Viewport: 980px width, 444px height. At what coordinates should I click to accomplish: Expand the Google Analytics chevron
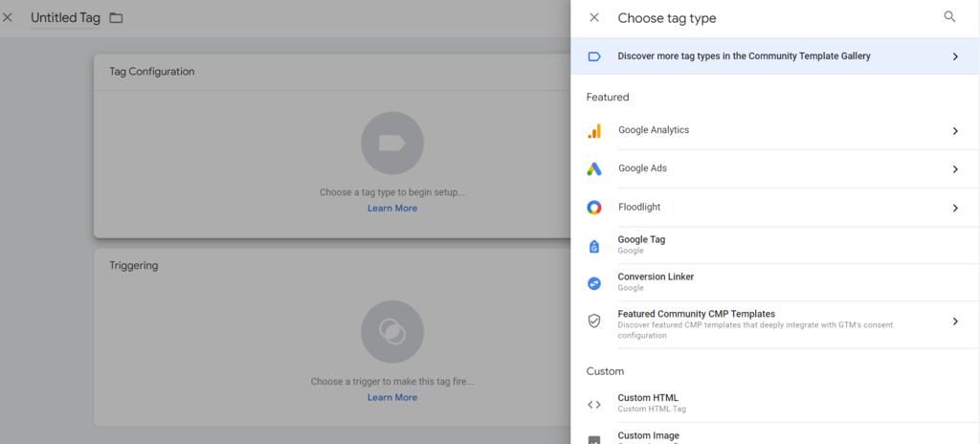point(955,131)
